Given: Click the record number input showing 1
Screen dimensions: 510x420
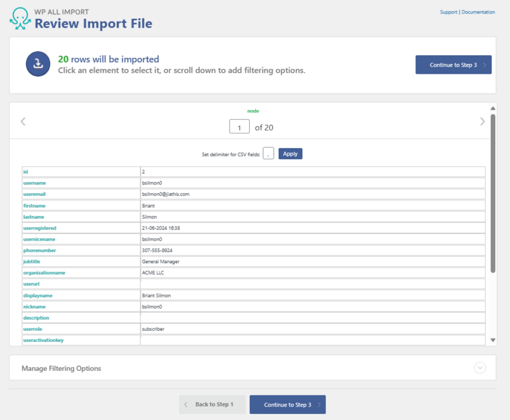Looking at the screenshot, I should pos(239,126).
